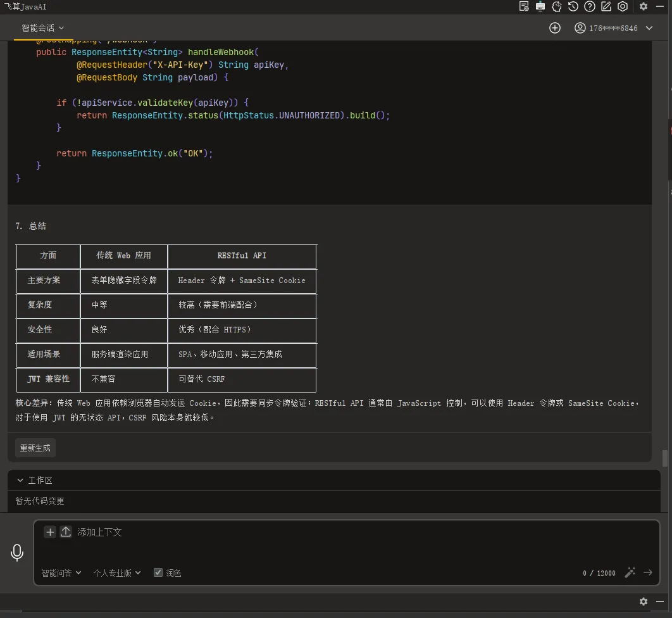Screen dimensions: 672x618
Task: Open the help question mark icon
Action: (x=590, y=6)
